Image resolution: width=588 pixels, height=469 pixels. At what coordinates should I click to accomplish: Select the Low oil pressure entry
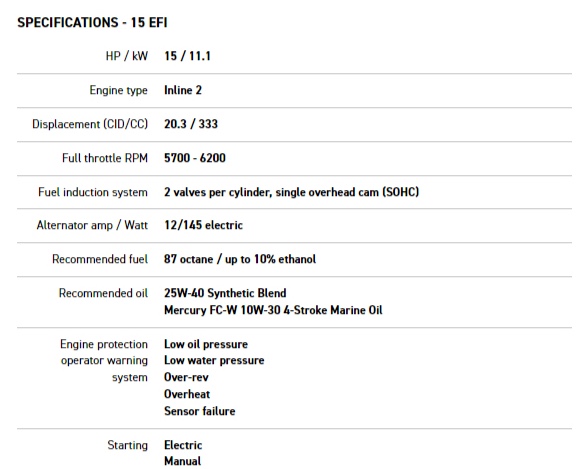coord(206,344)
